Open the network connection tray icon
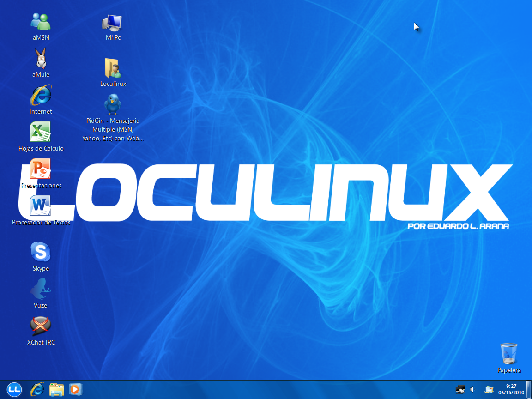The height and width of the screenshot is (399, 532). click(x=460, y=390)
